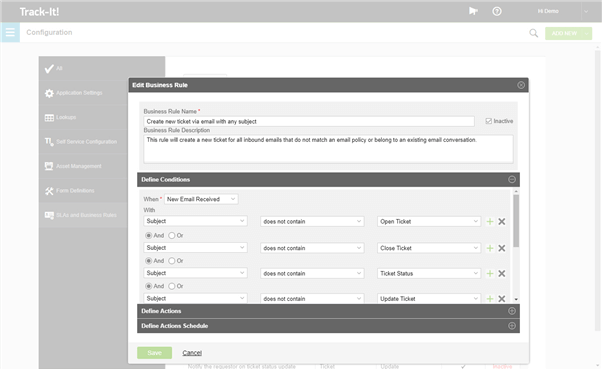Open the Update Ticket value dropdown

click(429, 298)
